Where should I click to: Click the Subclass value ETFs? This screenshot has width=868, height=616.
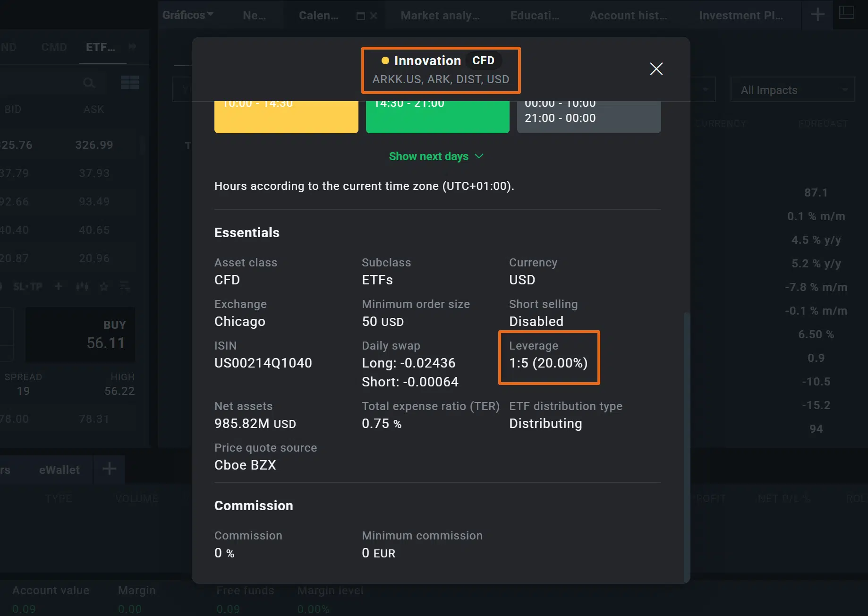[377, 280]
